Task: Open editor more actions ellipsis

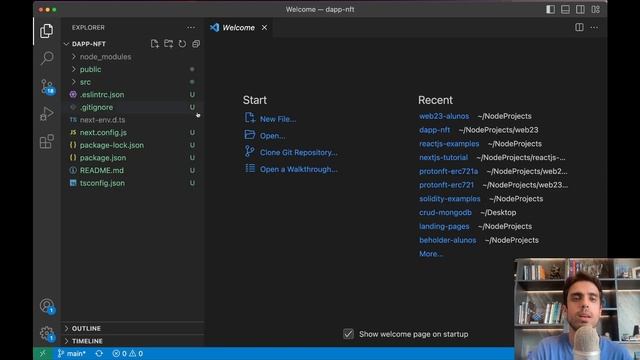Action: pyautogui.click(x=594, y=27)
